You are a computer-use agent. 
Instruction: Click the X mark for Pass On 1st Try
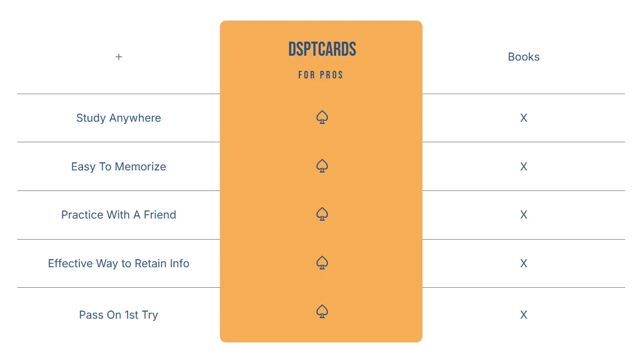pos(524,315)
